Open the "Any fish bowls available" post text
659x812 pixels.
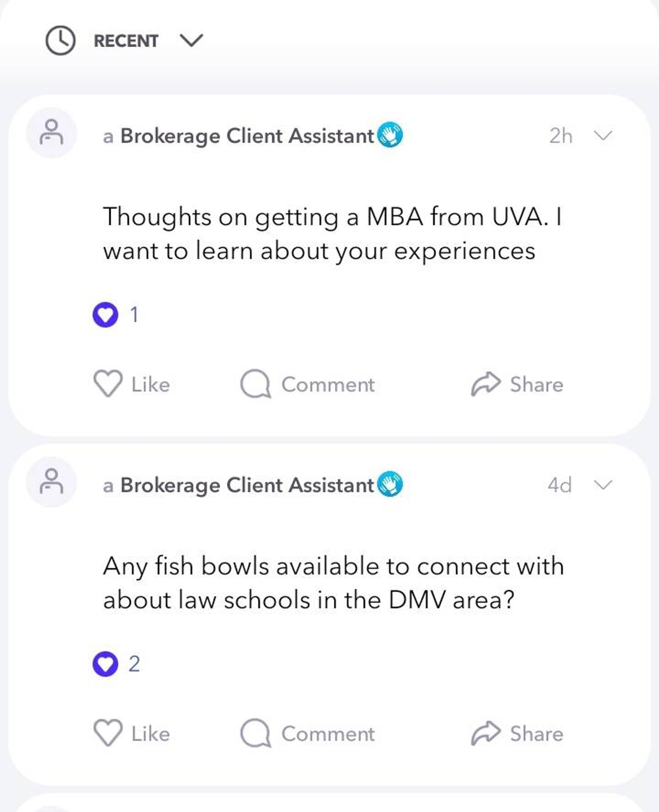pyautogui.click(x=333, y=583)
